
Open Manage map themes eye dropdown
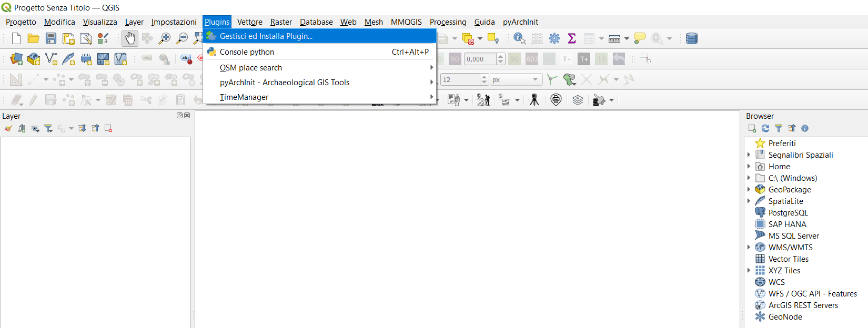coord(35,128)
